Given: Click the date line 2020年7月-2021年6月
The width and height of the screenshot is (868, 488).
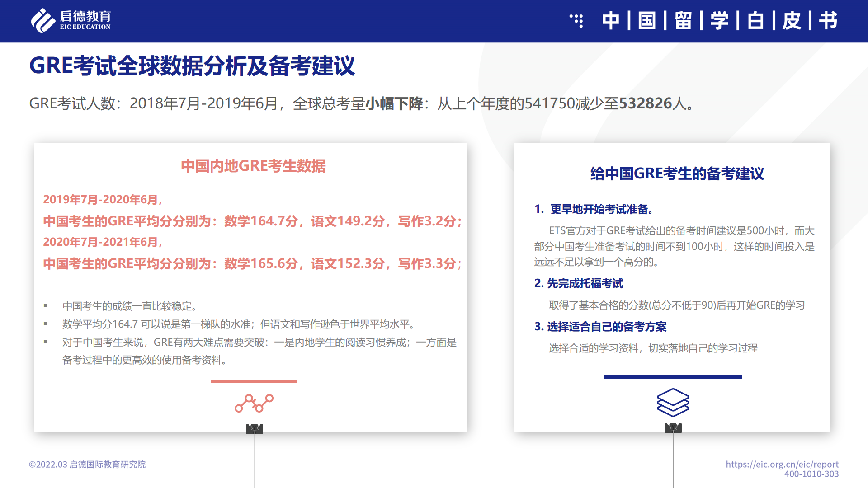Looking at the screenshot, I should [103, 242].
